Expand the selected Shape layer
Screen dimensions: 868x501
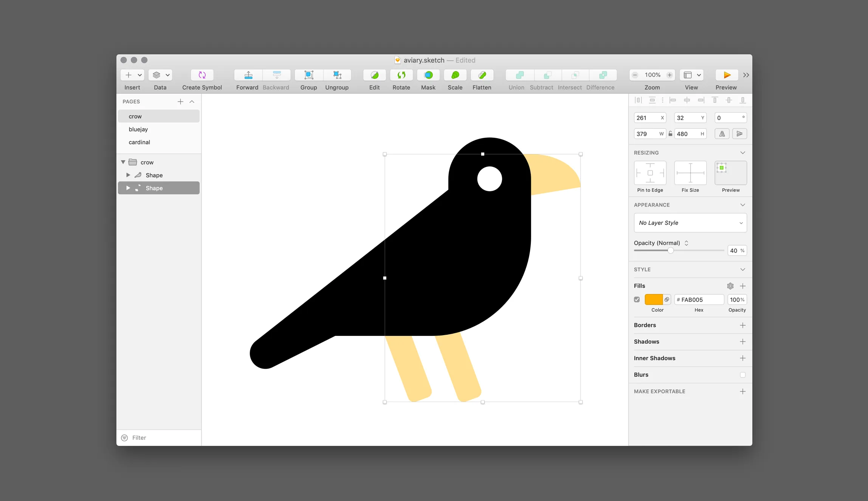coord(128,188)
